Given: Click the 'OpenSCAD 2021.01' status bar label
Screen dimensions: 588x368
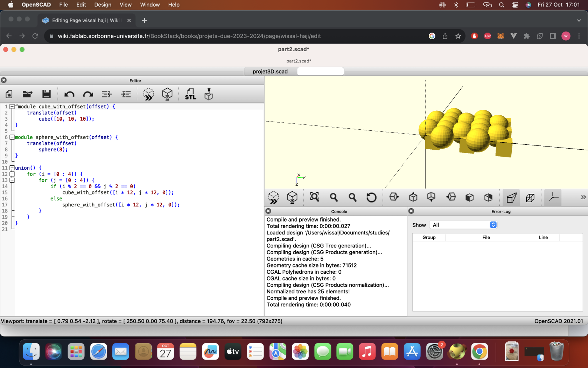Looking at the screenshot, I should tap(559, 321).
